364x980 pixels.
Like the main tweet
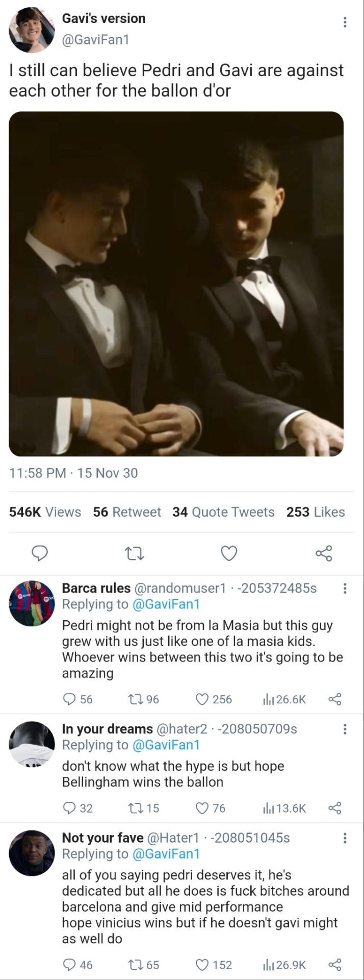[229, 553]
